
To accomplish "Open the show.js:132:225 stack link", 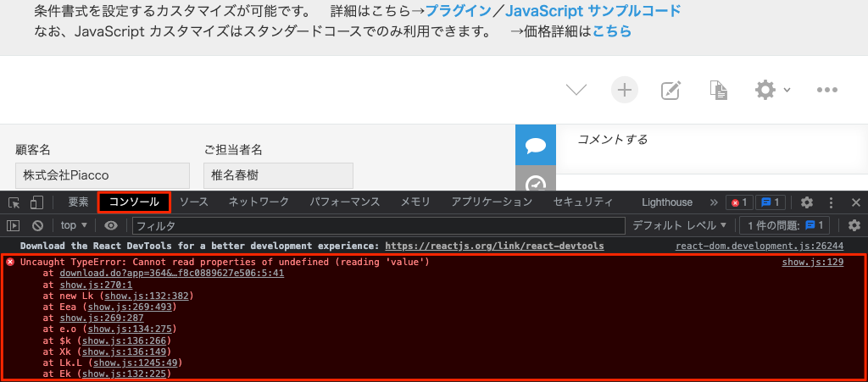I will click(126, 374).
